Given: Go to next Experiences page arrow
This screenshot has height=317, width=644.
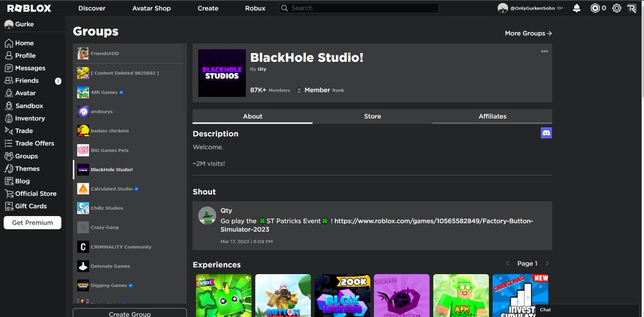Looking at the screenshot, I should tap(547, 263).
